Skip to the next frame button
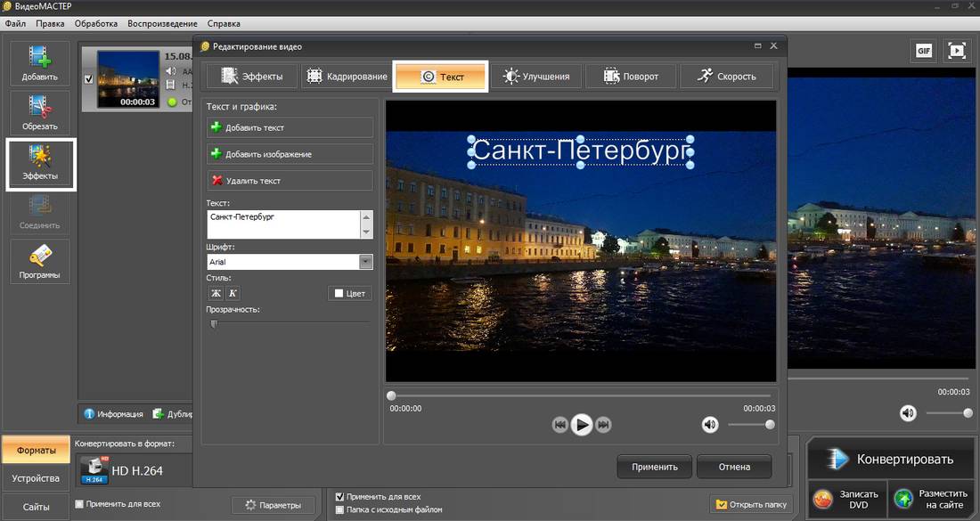980x521 pixels. click(604, 425)
